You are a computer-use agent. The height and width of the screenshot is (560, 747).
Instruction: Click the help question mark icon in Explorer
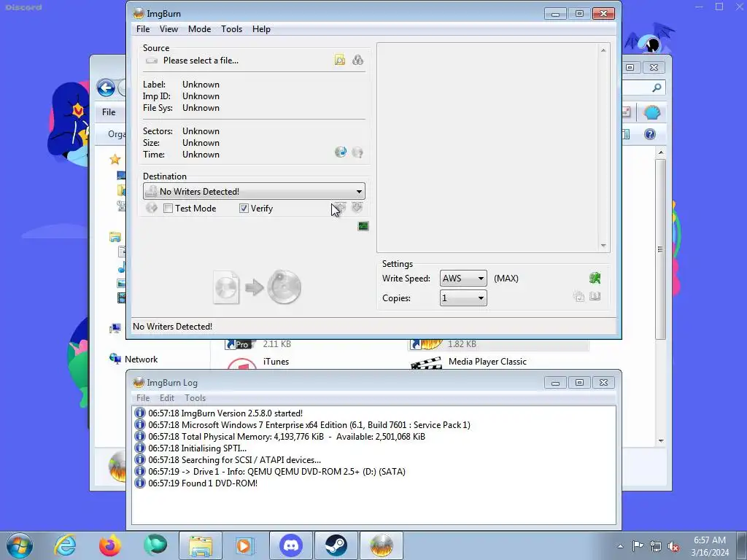coord(650,134)
